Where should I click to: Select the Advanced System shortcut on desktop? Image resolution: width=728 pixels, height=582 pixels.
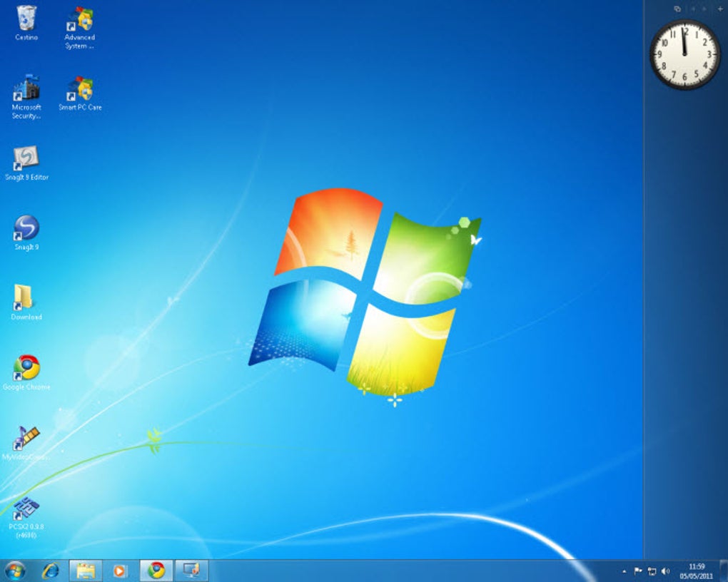pyautogui.click(x=80, y=28)
